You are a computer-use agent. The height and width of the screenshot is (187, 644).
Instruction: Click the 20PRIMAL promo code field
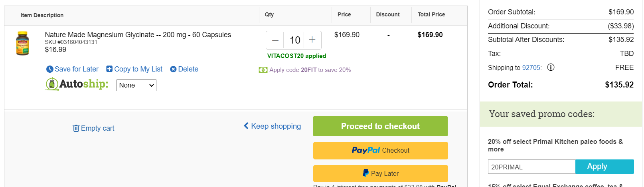coord(531,167)
